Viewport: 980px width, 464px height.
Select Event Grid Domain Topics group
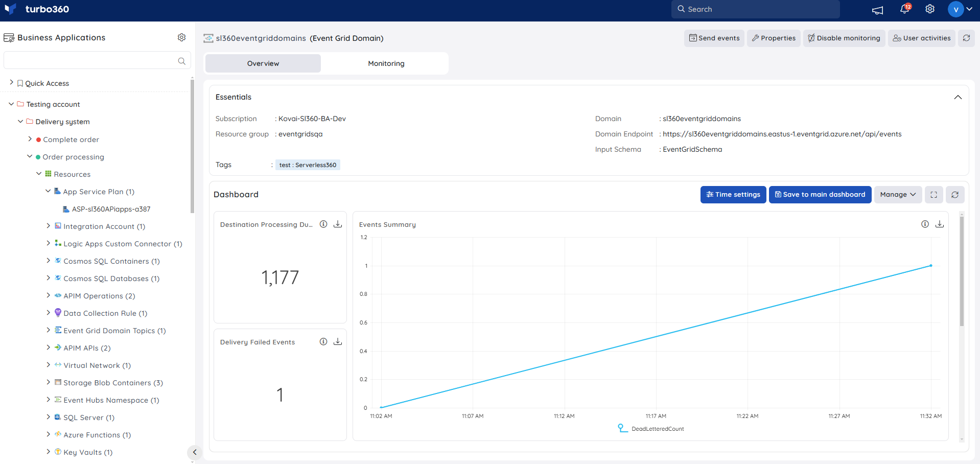click(x=114, y=331)
